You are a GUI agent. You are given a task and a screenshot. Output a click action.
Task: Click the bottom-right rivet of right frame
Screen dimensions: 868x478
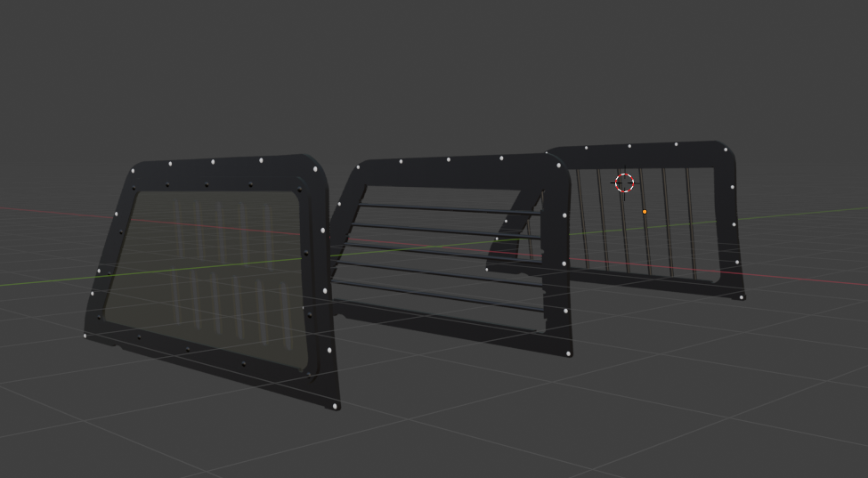pyautogui.click(x=742, y=296)
